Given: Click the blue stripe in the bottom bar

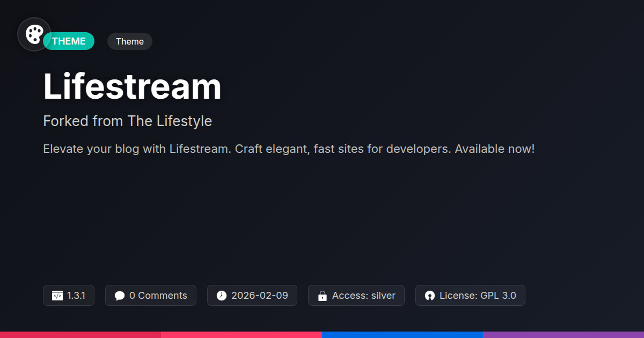Looking at the screenshot, I should (x=402, y=335).
